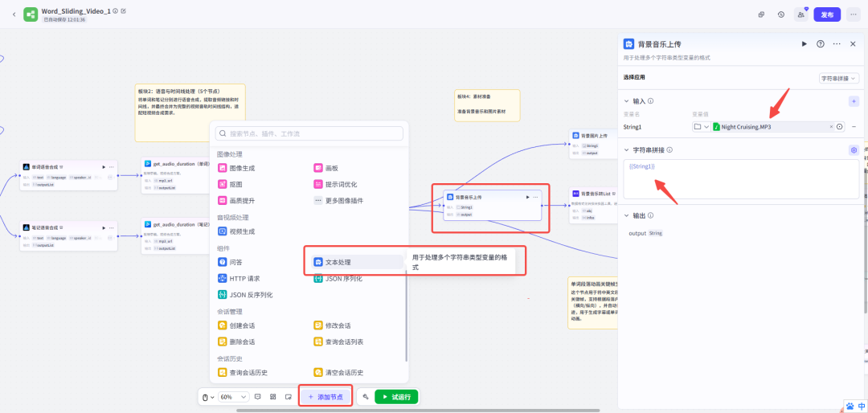Add an HTTP 请求 node
Image resolution: width=868 pixels, height=413 pixels.
[240, 279]
